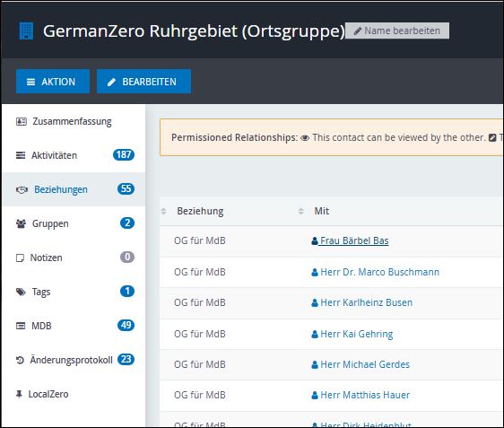Sort by the Mit column arrows
Viewport: 504px width, 428px height.
tap(300, 211)
